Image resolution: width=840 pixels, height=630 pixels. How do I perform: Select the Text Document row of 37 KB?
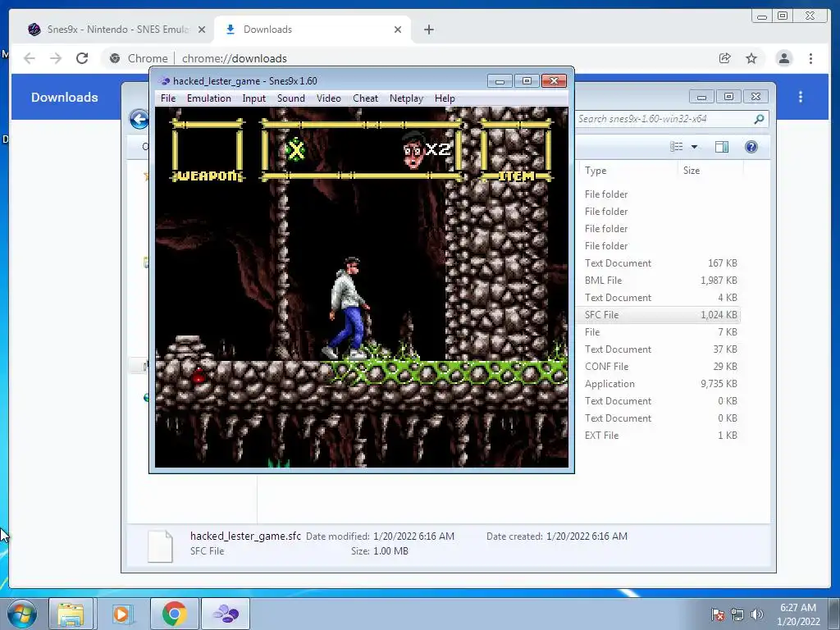coord(659,349)
